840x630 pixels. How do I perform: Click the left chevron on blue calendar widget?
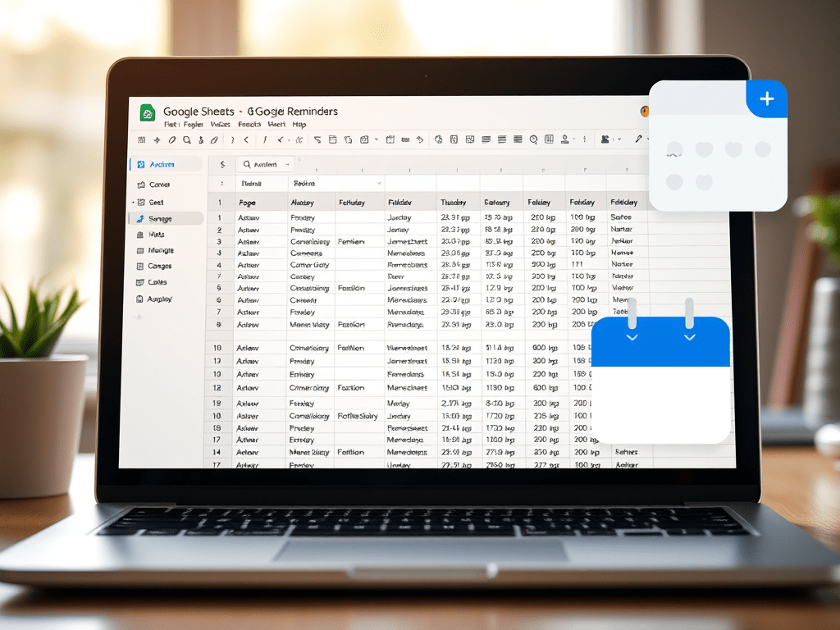632,337
